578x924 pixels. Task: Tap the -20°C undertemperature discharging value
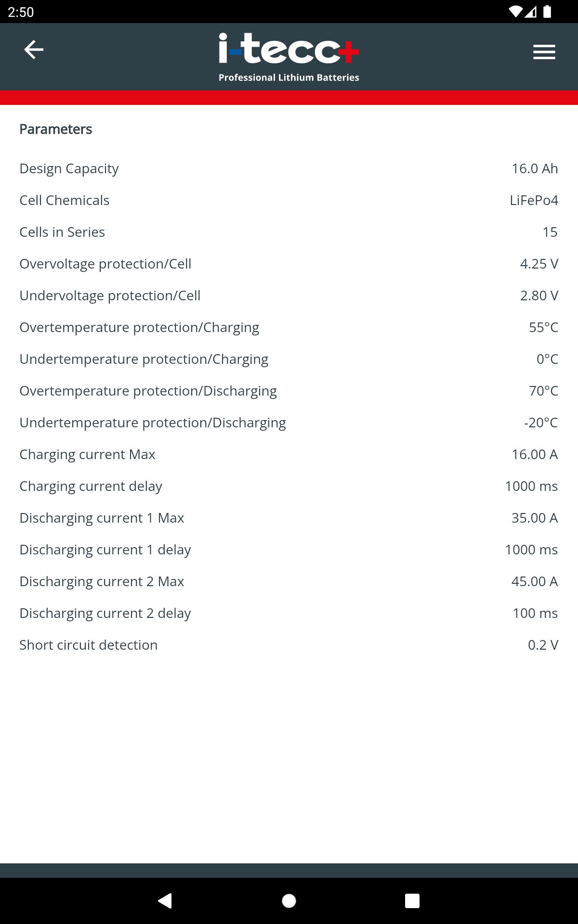540,423
